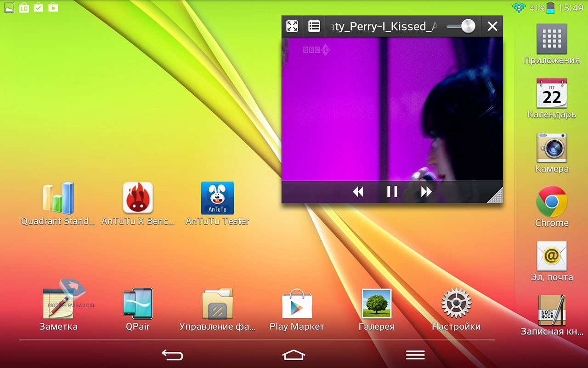Tap the Android menu button

(415, 355)
